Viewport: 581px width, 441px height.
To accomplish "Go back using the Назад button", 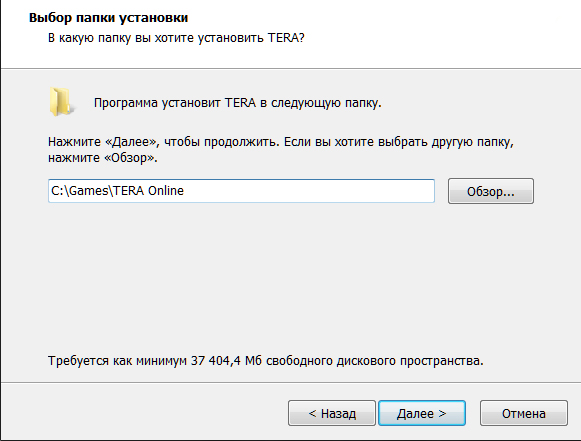I will tap(332, 413).
